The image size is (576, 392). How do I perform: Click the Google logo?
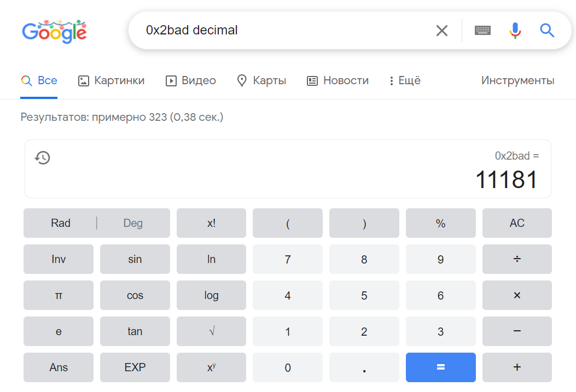coord(54,31)
